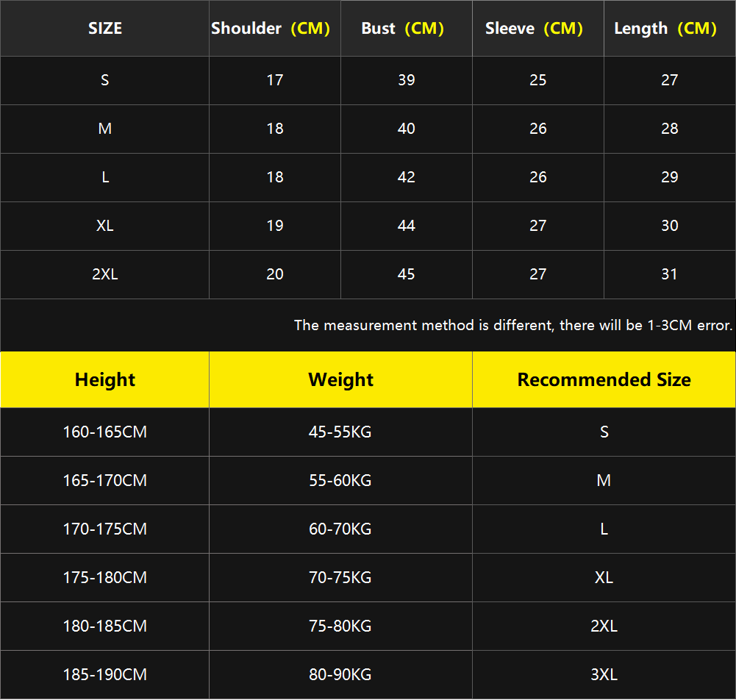Select size S in the SIZE column
Screen dimensions: 736x700
[x=105, y=80]
